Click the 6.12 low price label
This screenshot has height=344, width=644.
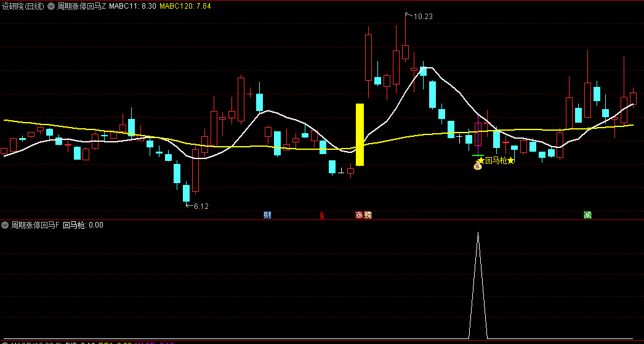pyautogui.click(x=201, y=207)
